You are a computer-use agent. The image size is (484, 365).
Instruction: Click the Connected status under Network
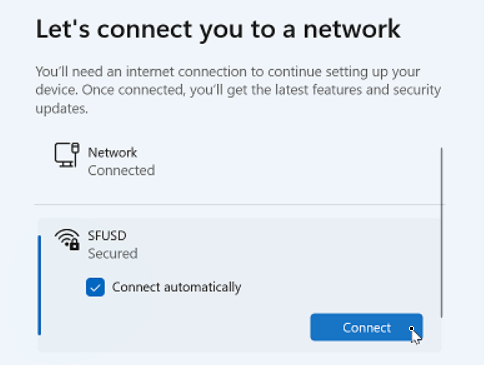coord(121,171)
